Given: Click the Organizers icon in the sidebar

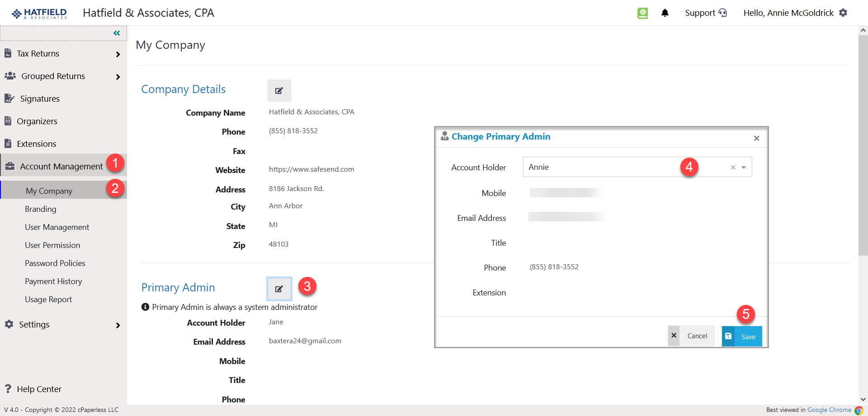Looking at the screenshot, I should point(8,121).
